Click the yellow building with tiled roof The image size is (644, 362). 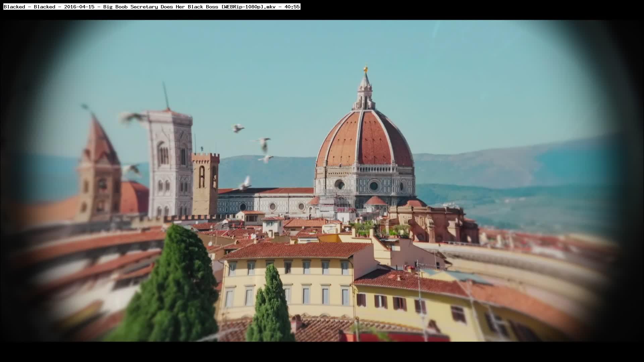tap(288, 282)
